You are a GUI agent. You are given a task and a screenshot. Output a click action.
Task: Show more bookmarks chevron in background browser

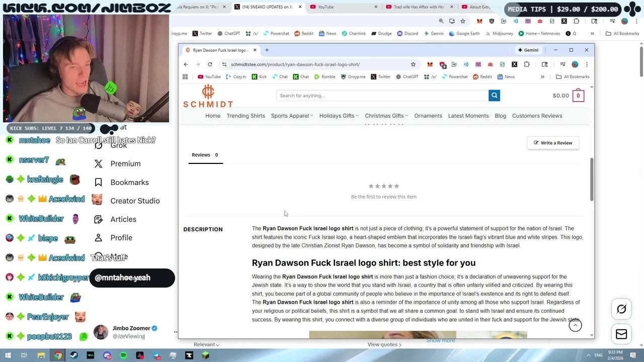click(x=592, y=34)
